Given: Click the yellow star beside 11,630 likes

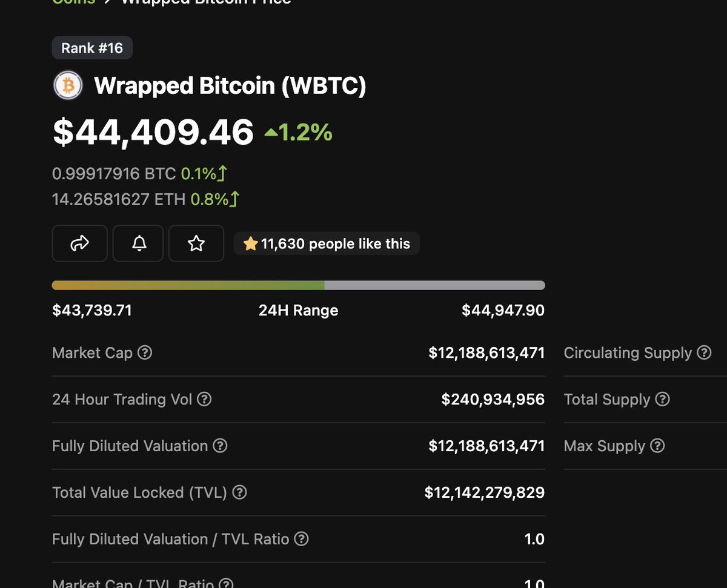Looking at the screenshot, I should click(x=250, y=244).
